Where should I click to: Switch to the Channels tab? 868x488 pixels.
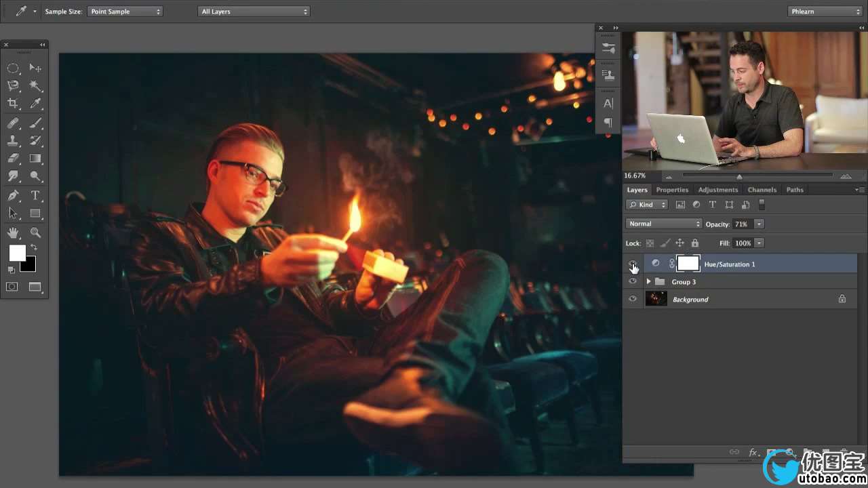(x=762, y=190)
